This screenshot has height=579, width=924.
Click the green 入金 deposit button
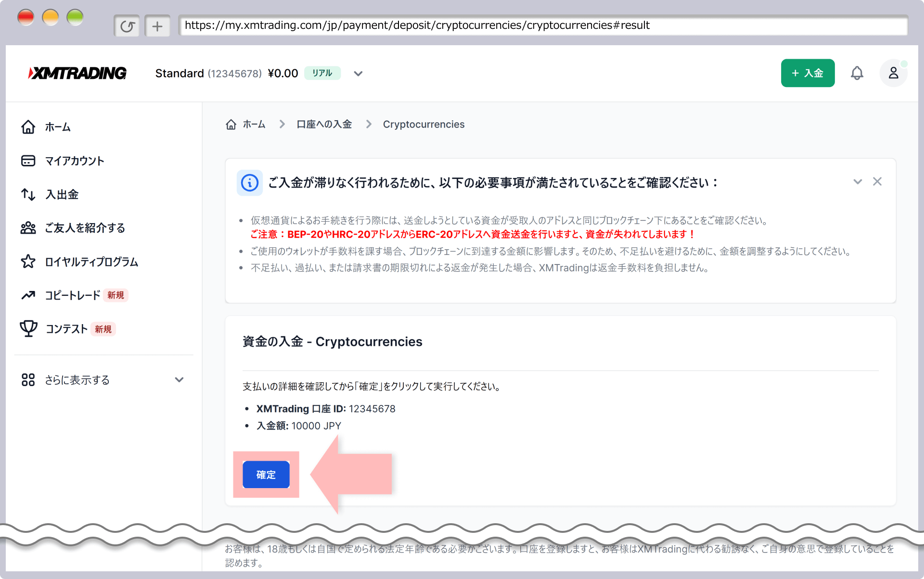[x=808, y=73]
